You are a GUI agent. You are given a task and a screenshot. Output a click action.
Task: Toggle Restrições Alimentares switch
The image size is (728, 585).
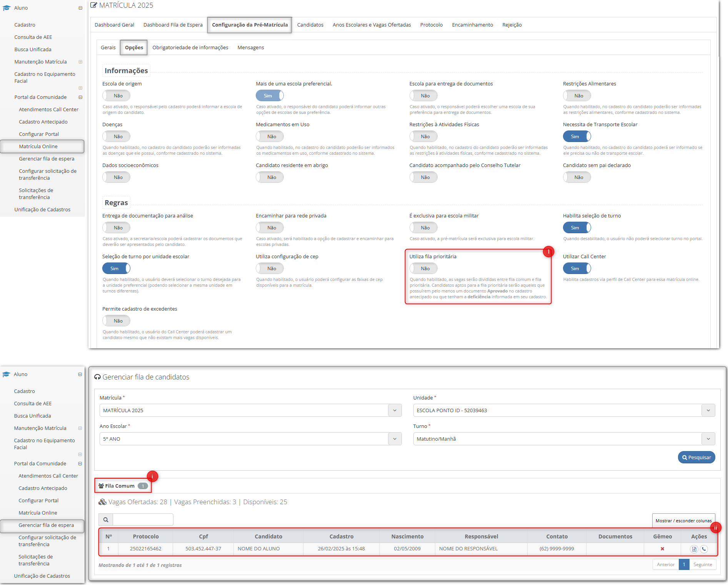[577, 95]
